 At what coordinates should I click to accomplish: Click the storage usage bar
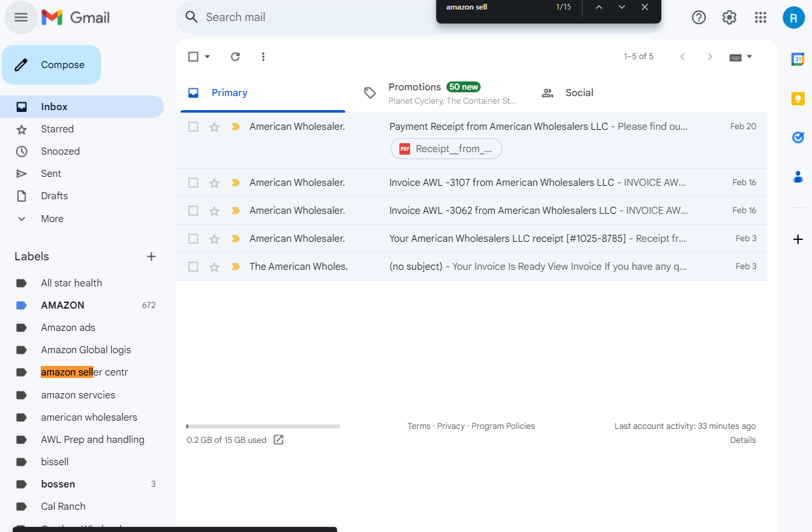point(263,426)
